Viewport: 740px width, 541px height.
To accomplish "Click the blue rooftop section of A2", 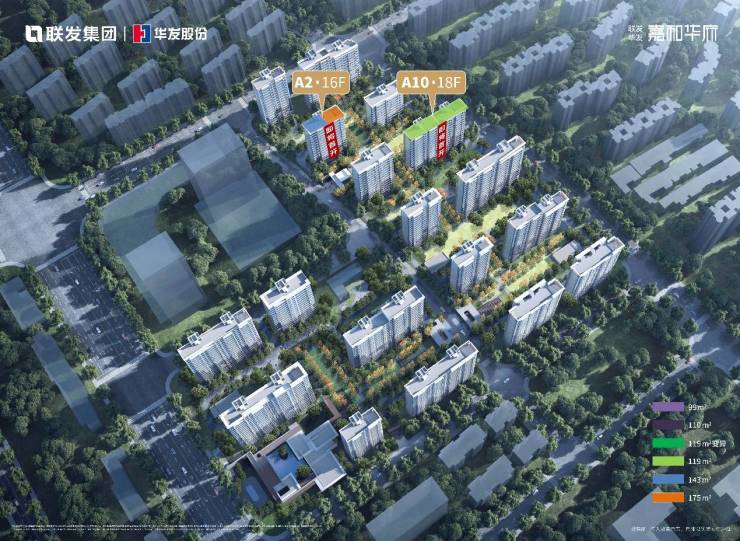I will click(x=314, y=122).
